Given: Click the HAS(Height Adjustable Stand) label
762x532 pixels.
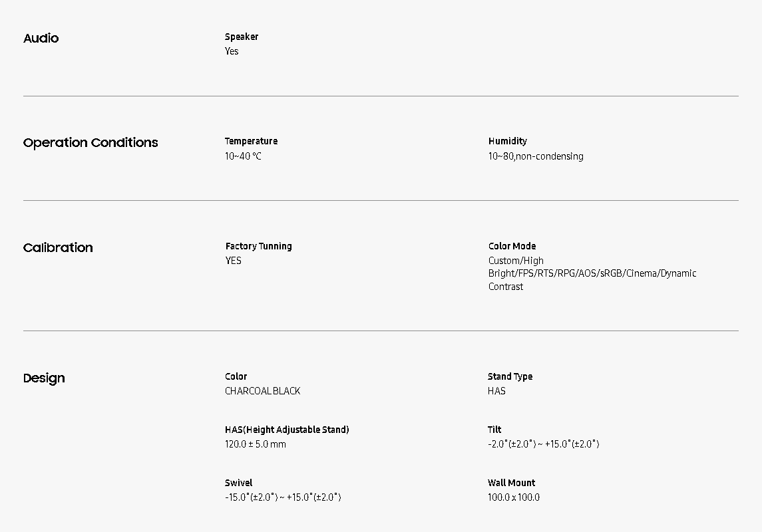Looking at the screenshot, I should 287,430.
